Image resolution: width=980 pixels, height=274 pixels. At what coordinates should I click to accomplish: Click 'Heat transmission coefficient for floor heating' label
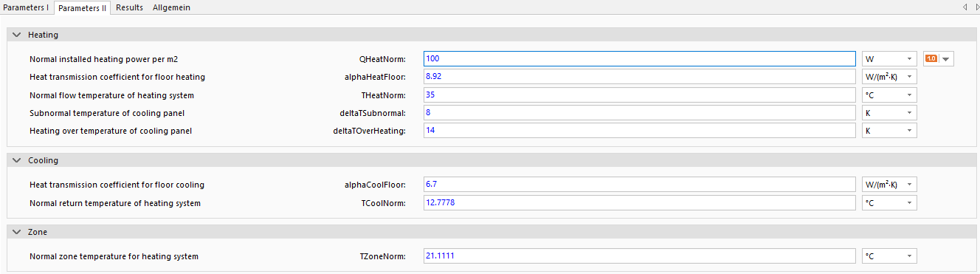(117, 77)
